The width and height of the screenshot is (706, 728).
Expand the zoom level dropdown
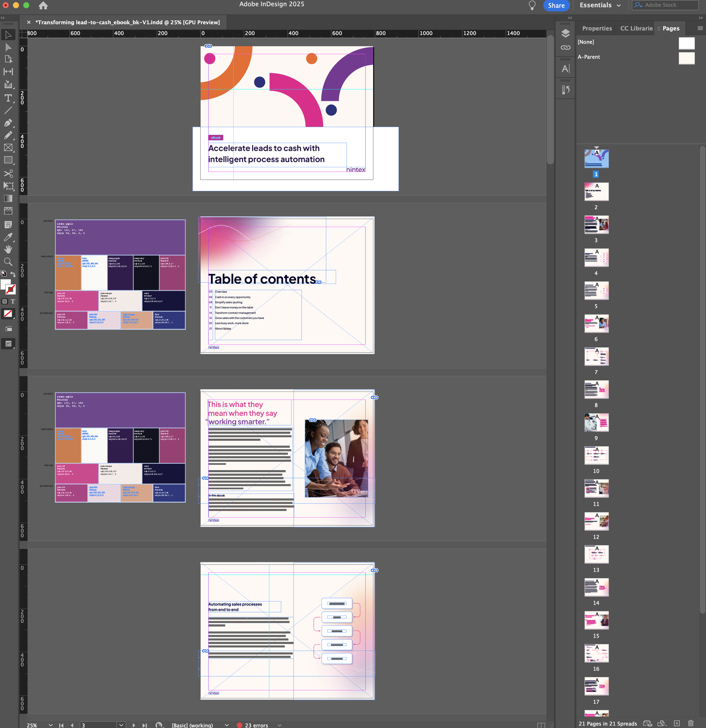(51, 725)
